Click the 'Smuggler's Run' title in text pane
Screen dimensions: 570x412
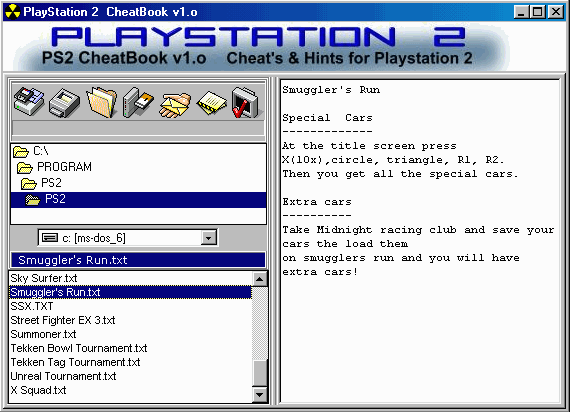331,90
